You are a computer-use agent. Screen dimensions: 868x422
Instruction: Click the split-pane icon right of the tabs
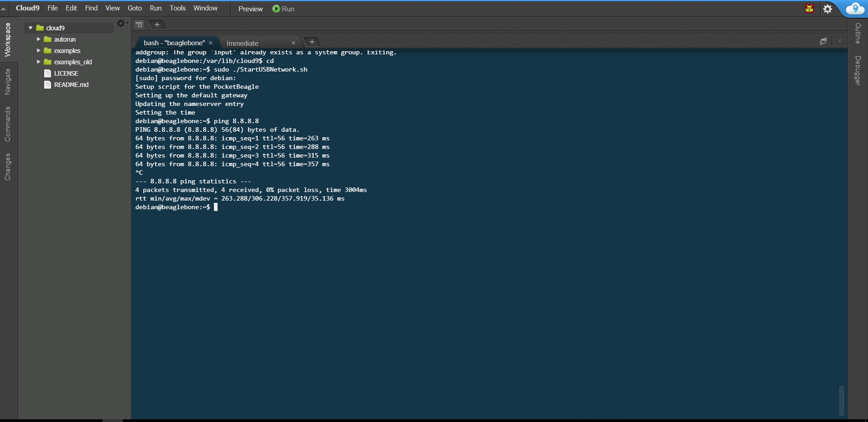(823, 41)
